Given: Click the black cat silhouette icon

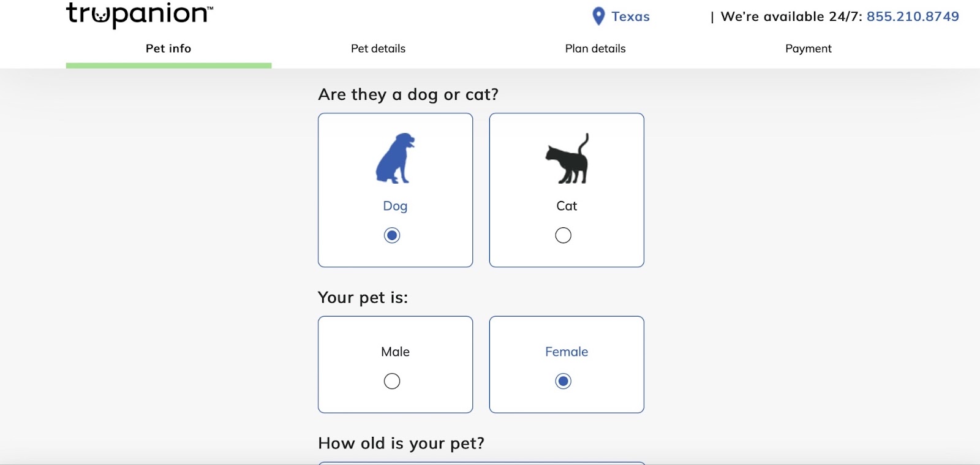Looking at the screenshot, I should click(567, 159).
